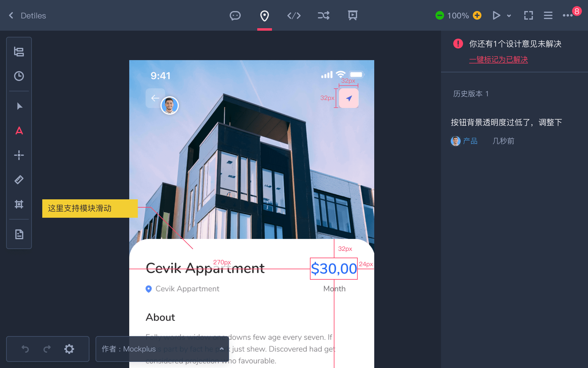This screenshot has height=368, width=588.
Task: Click the comment author avatar in panel
Action: click(456, 141)
